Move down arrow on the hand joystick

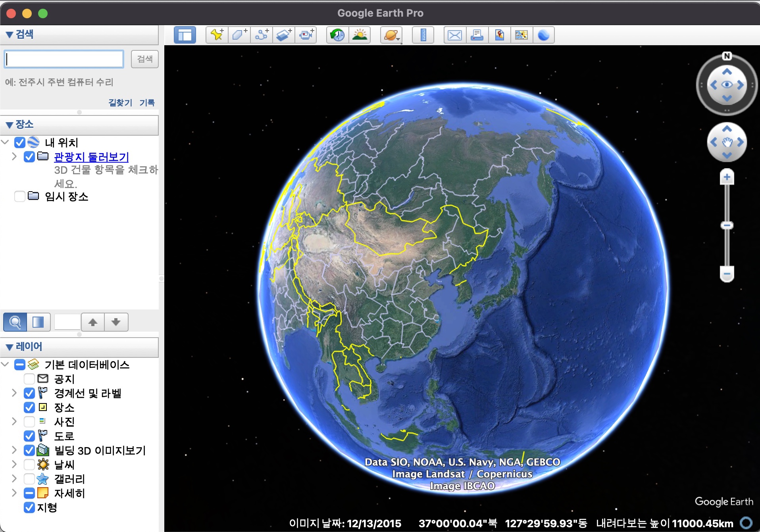(x=727, y=156)
